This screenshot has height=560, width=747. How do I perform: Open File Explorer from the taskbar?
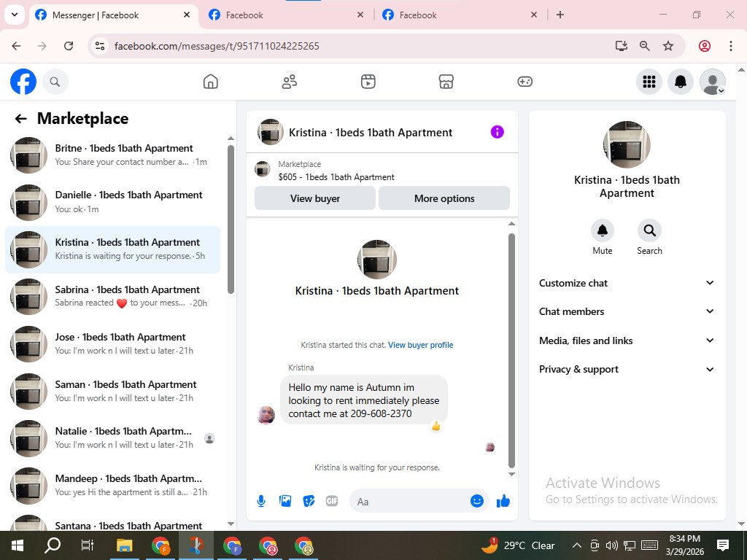(125, 545)
